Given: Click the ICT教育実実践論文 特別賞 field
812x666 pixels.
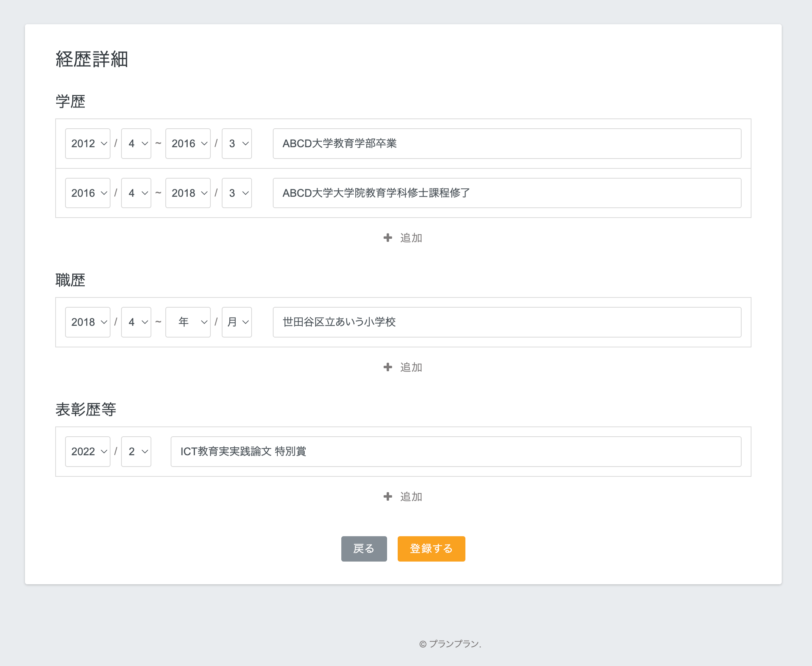Looking at the screenshot, I should [456, 451].
